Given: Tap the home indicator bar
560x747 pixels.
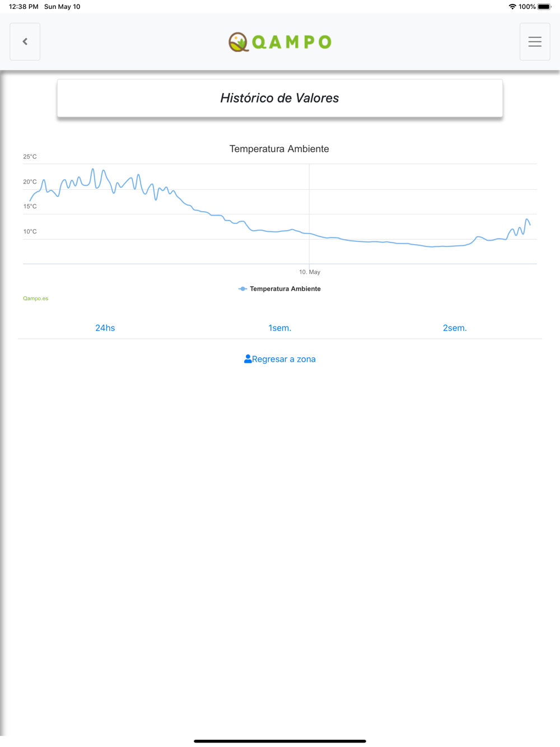Looking at the screenshot, I should coord(280,741).
